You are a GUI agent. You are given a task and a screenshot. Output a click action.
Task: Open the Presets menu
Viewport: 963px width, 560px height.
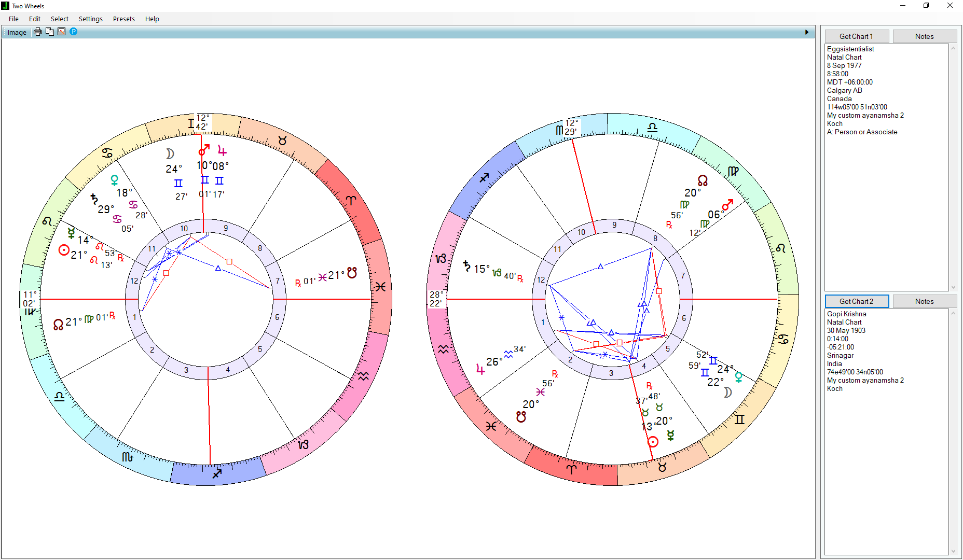[x=123, y=19]
